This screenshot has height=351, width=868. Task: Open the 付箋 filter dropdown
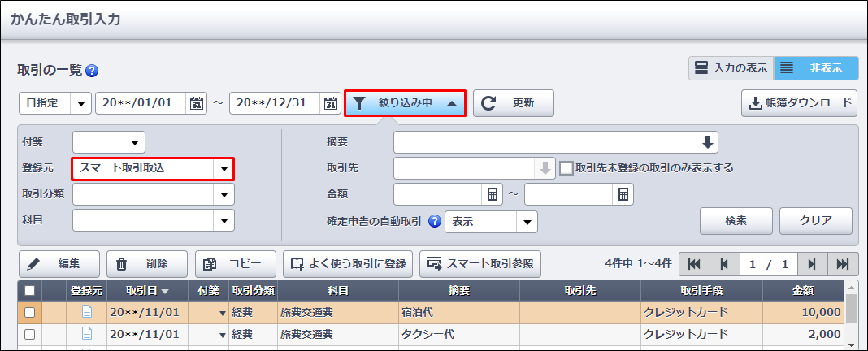(x=109, y=142)
